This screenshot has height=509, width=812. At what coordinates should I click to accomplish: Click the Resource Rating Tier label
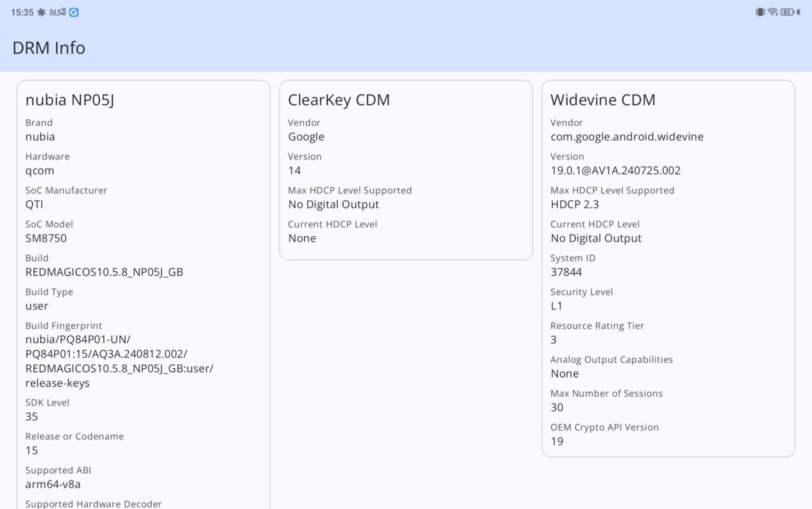click(597, 326)
